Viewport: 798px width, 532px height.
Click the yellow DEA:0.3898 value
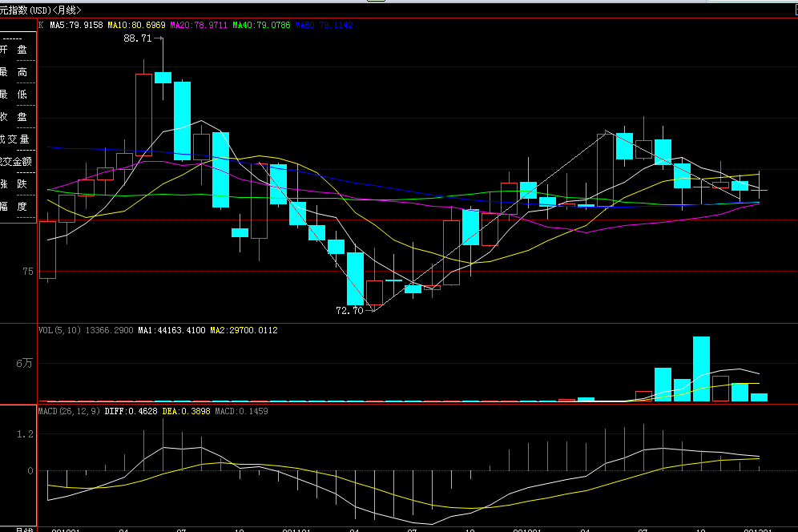coord(186,411)
